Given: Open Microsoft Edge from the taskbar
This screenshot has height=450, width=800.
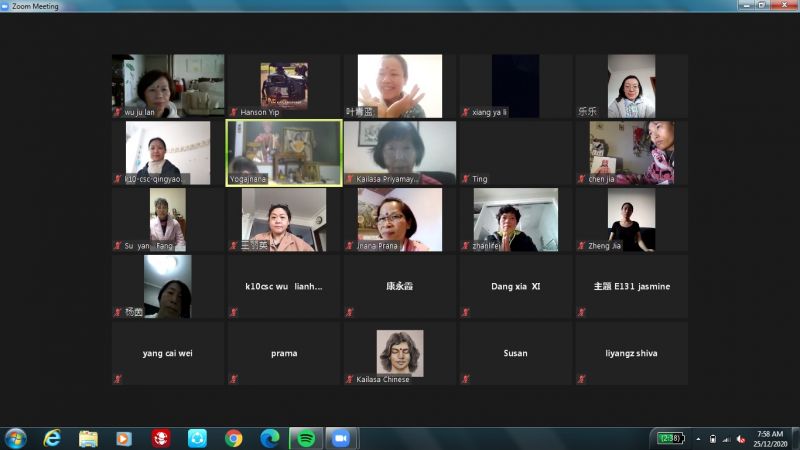Looking at the screenshot, I should 269,438.
